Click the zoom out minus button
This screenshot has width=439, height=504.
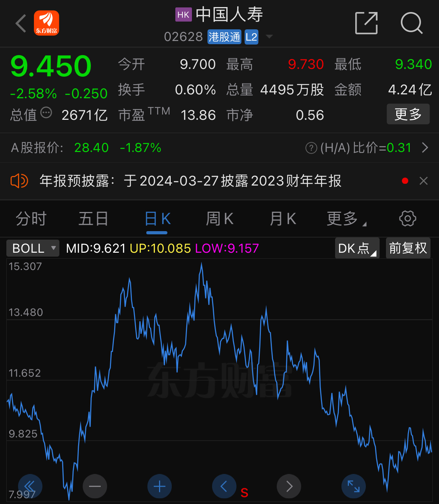[x=95, y=486]
